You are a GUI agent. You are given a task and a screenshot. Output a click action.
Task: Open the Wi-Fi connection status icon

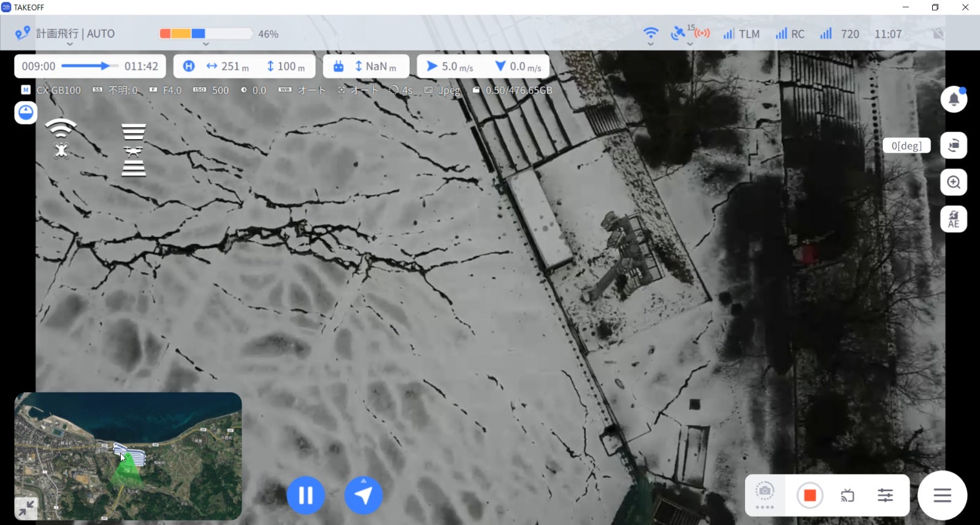point(651,33)
